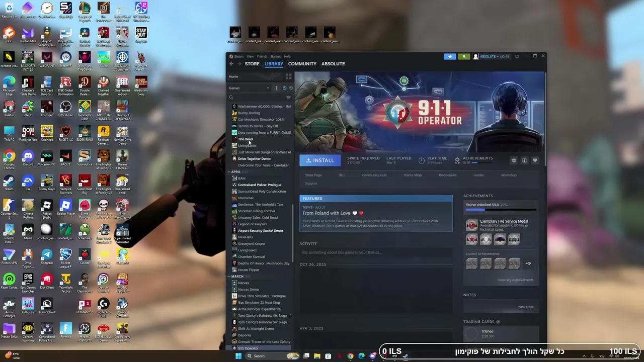Open Roblox Studio desktop shortcut

(47, 210)
